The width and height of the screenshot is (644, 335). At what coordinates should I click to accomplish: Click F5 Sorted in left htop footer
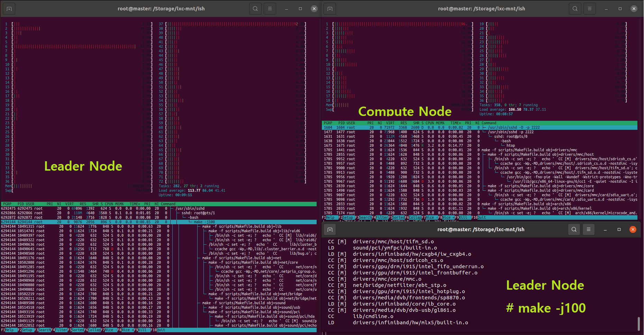point(75,330)
